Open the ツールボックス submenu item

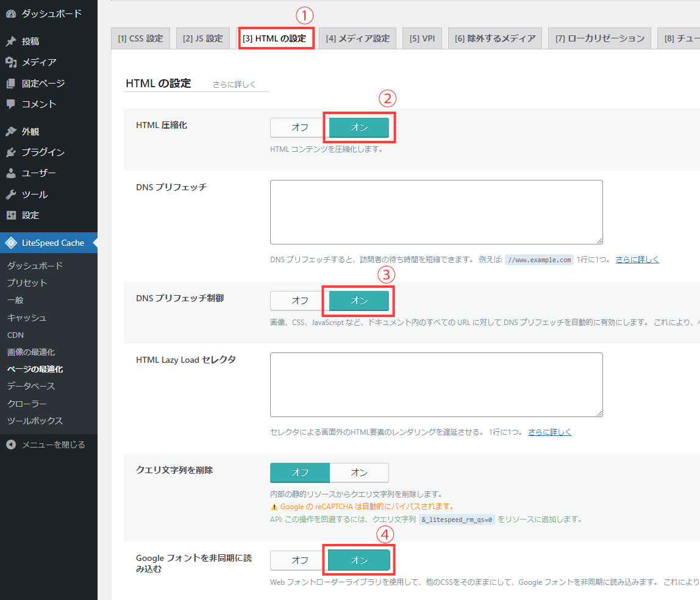(x=49, y=421)
